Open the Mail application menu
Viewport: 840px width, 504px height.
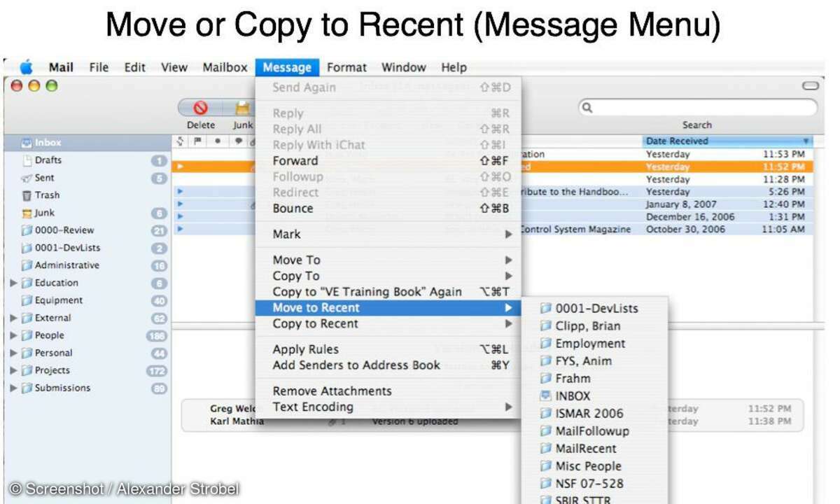[61, 68]
